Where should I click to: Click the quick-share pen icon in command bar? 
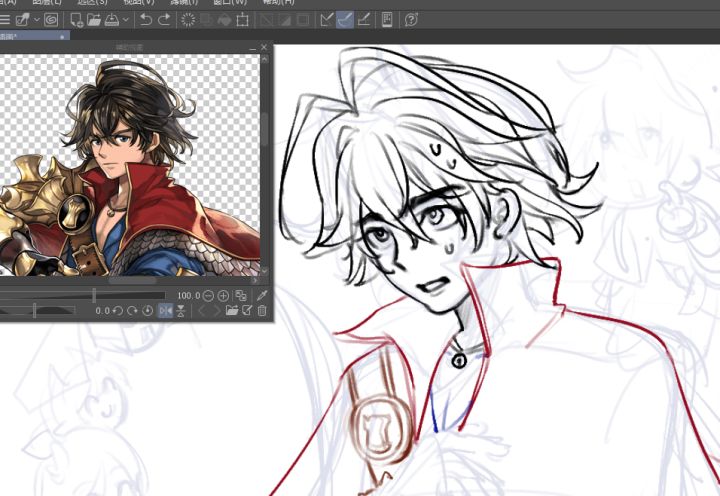point(22,20)
